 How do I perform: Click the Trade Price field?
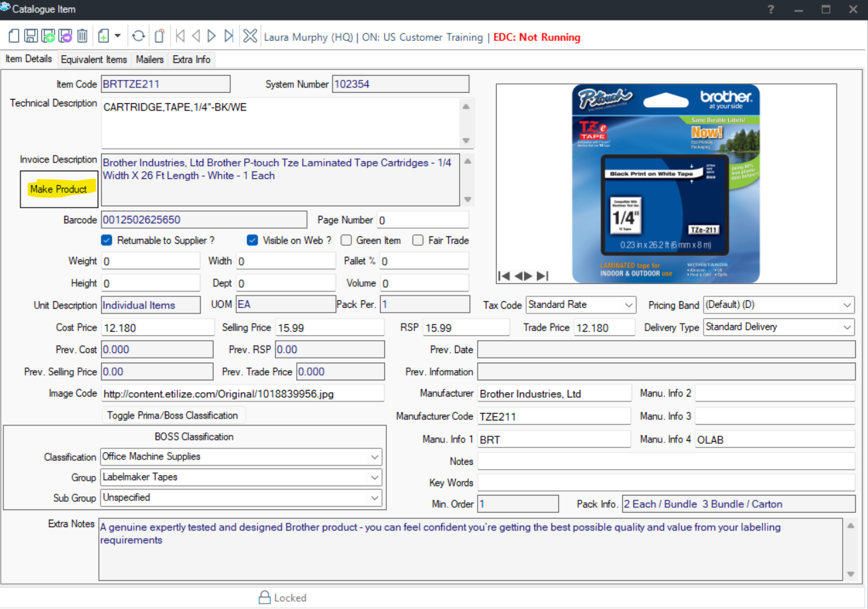click(x=603, y=328)
